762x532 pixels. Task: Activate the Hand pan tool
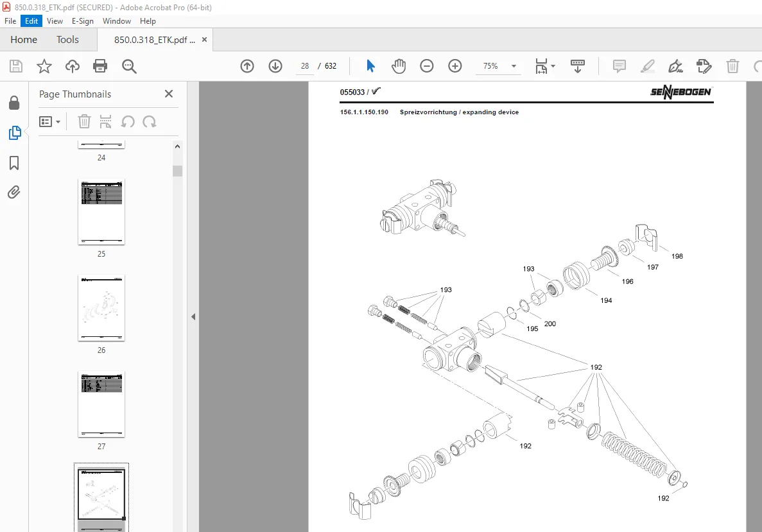click(399, 66)
